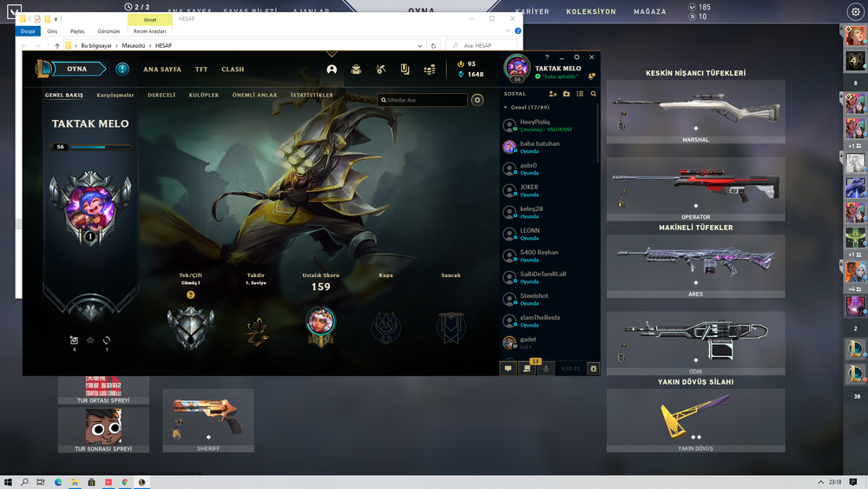
Task: Click the ranked Gümüş I emblem
Action: click(190, 327)
